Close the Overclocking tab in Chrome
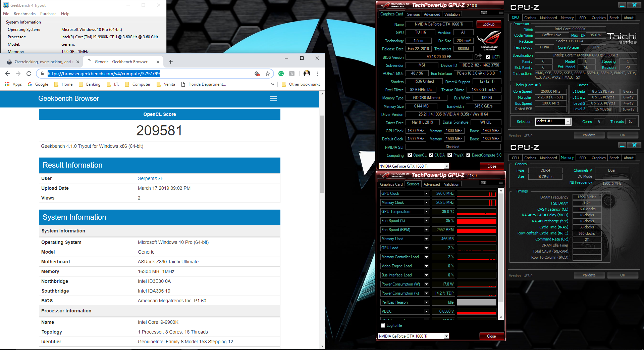 pos(78,62)
